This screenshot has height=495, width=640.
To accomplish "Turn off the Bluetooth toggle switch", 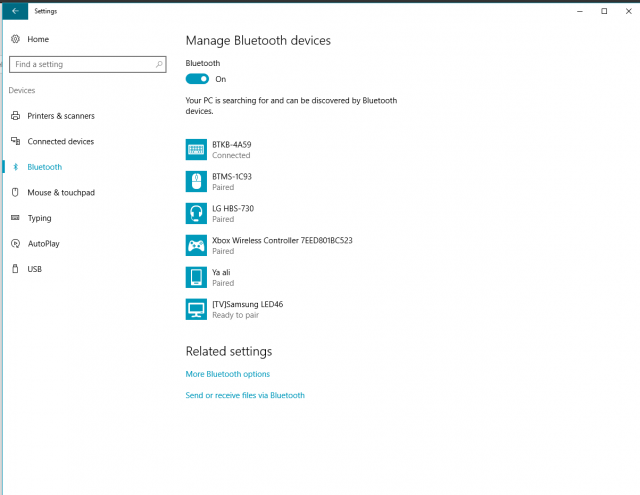I will [x=197, y=79].
